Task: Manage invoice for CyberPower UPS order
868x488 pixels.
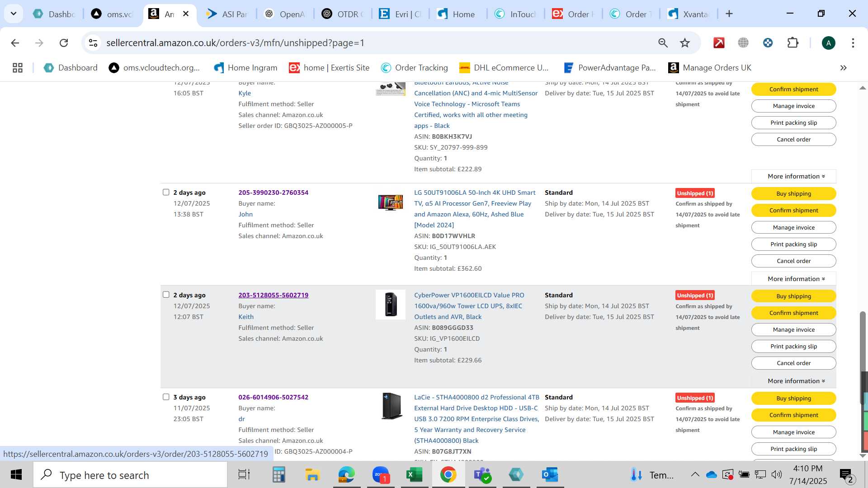Action: pos(793,329)
